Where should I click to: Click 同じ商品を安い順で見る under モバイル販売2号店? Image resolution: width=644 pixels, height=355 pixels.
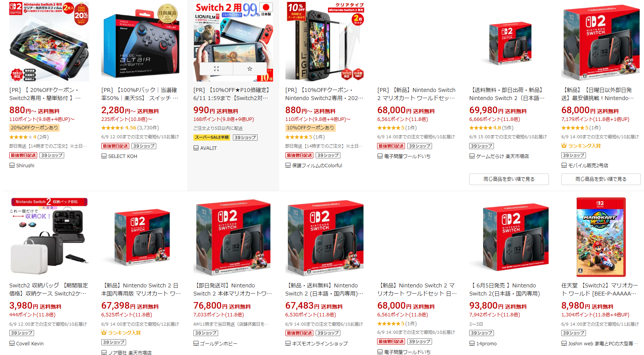(601, 179)
